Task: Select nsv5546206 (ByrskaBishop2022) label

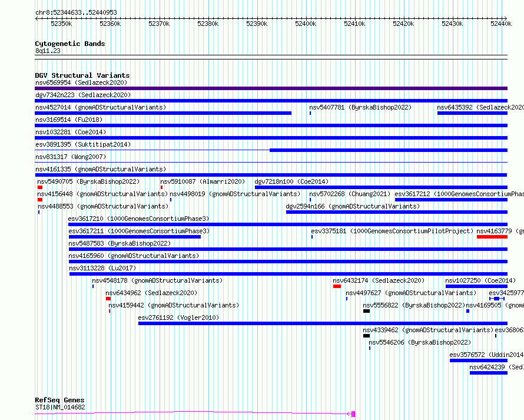Action: click(420, 342)
